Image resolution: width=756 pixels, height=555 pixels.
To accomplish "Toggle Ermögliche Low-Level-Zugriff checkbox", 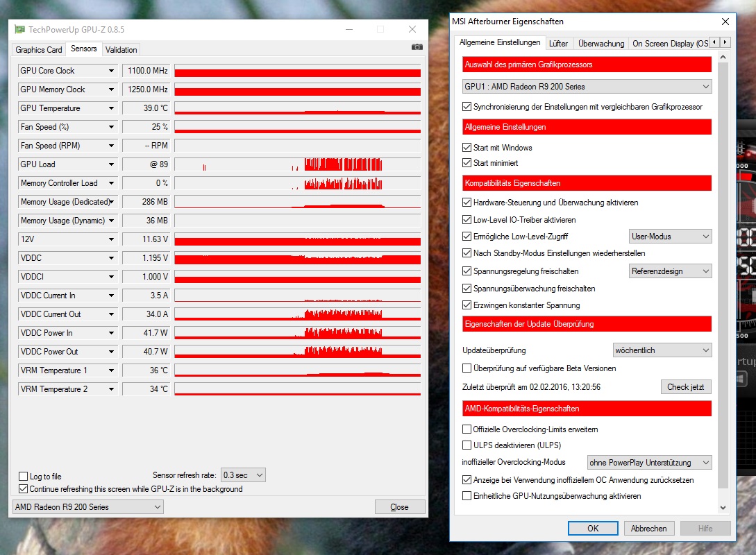I will pyautogui.click(x=467, y=236).
